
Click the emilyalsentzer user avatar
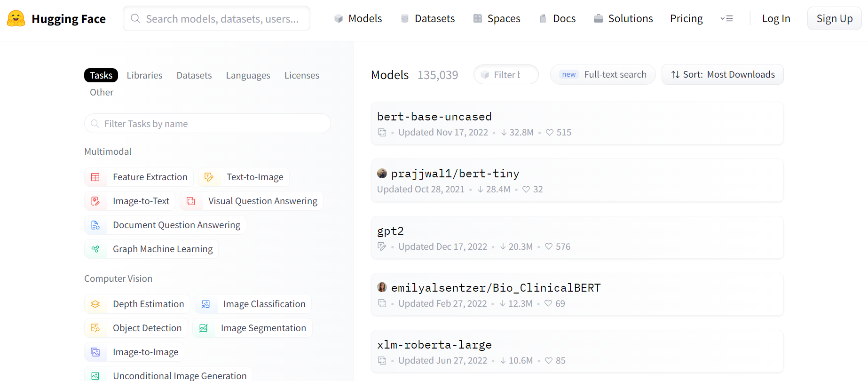pos(382,287)
